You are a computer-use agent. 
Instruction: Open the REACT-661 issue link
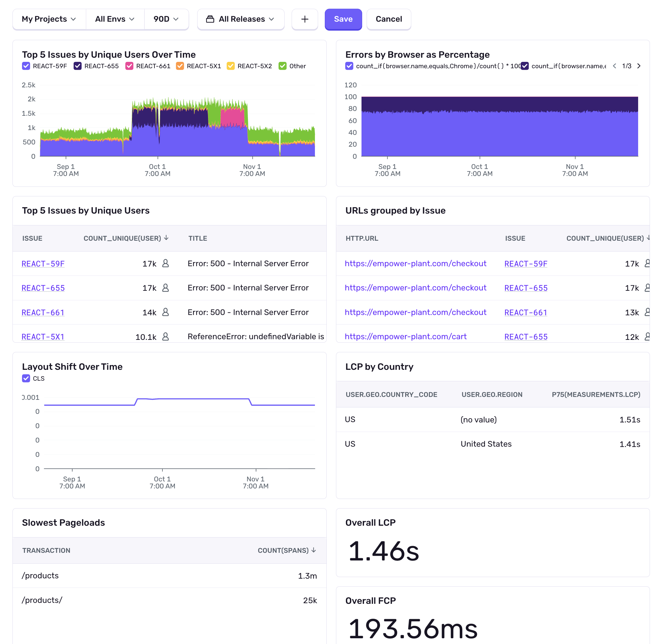pyautogui.click(x=43, y=312)
